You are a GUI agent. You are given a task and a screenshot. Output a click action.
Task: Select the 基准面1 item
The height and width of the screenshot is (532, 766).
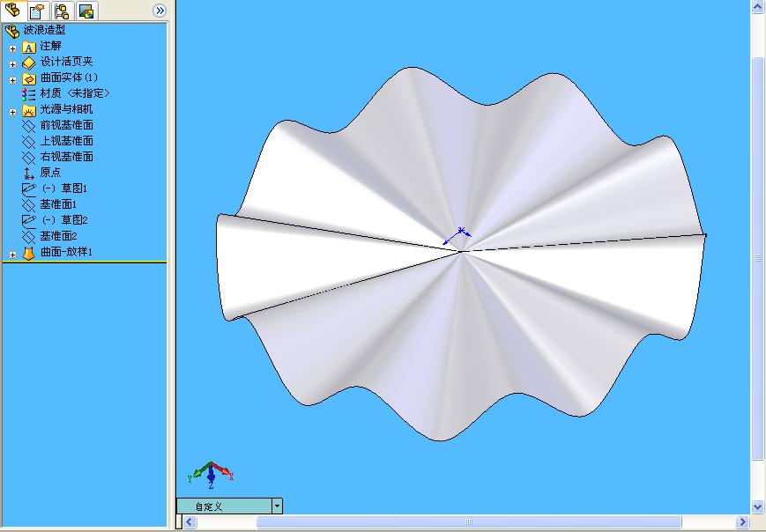click(58, 204)
